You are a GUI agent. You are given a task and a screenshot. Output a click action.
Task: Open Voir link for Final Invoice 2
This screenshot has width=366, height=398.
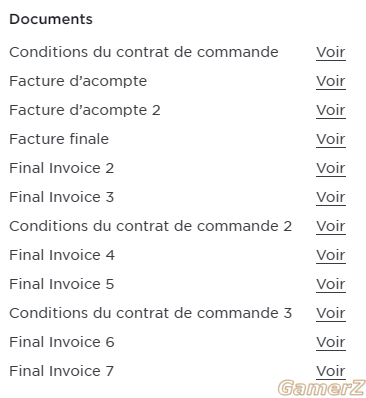click(331, 168)
